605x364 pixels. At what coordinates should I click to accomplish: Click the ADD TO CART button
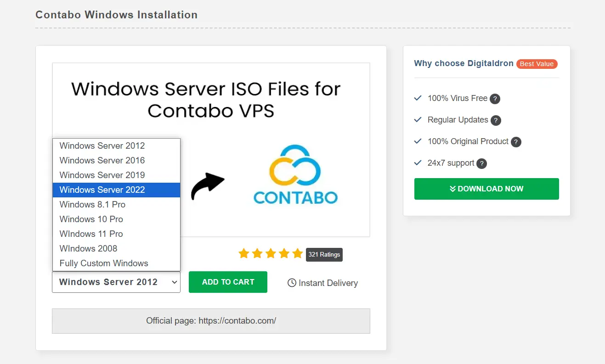point(228,282)
